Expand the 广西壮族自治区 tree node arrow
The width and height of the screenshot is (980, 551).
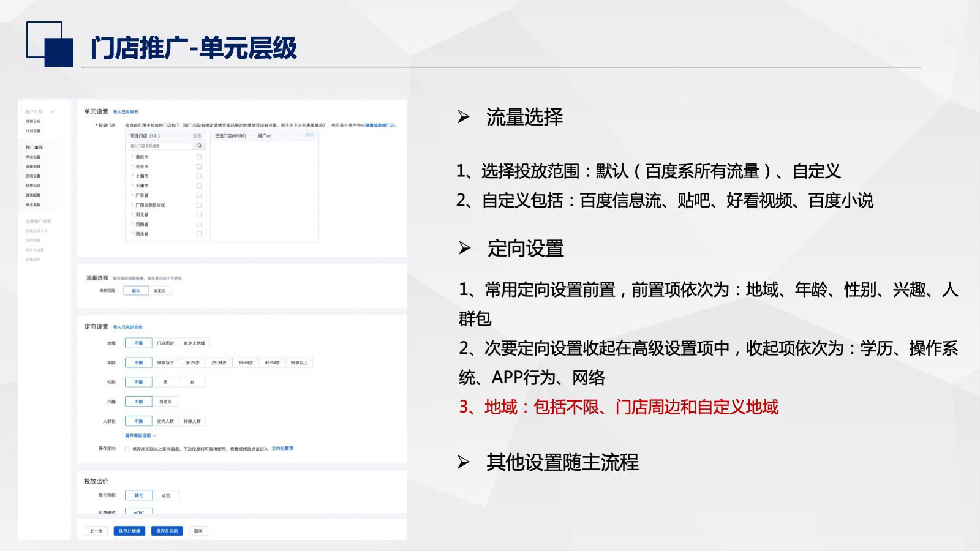tap(132, 205)
